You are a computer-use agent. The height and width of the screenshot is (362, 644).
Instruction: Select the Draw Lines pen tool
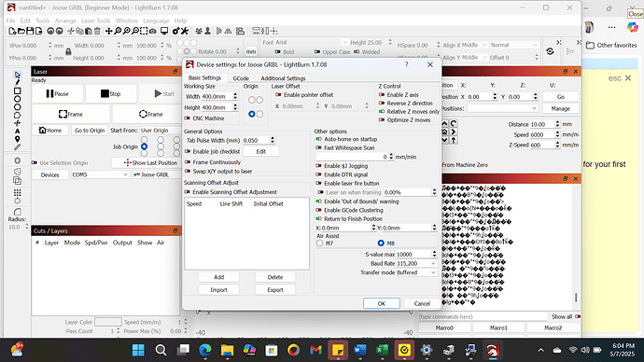[17, 82]
